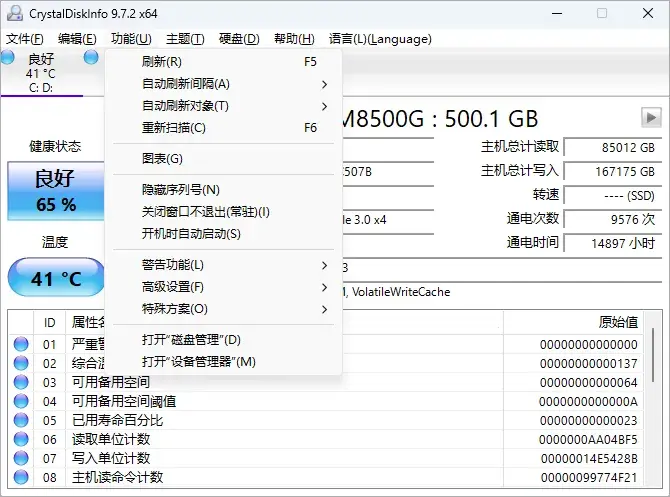This screenshot has width=670, height=497.
Task: Click raw value 0000099774F21
Action: [589, 478]
